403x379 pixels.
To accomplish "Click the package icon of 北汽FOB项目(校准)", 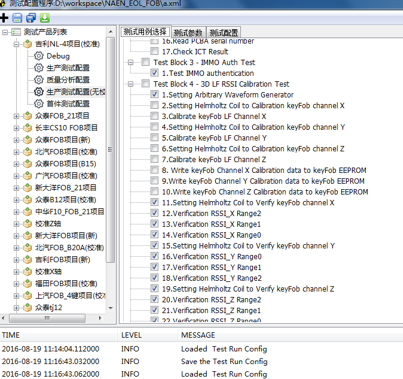I will tap(27, 152).
